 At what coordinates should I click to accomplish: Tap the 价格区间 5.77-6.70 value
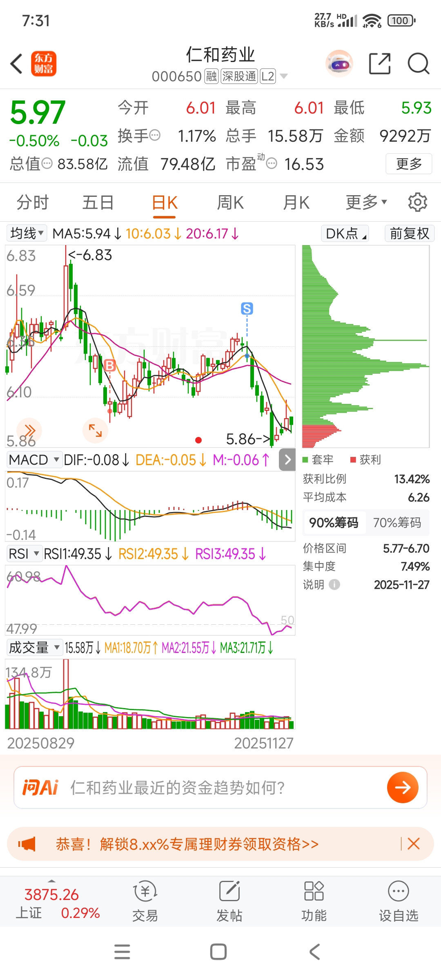(x=406, y=548)
